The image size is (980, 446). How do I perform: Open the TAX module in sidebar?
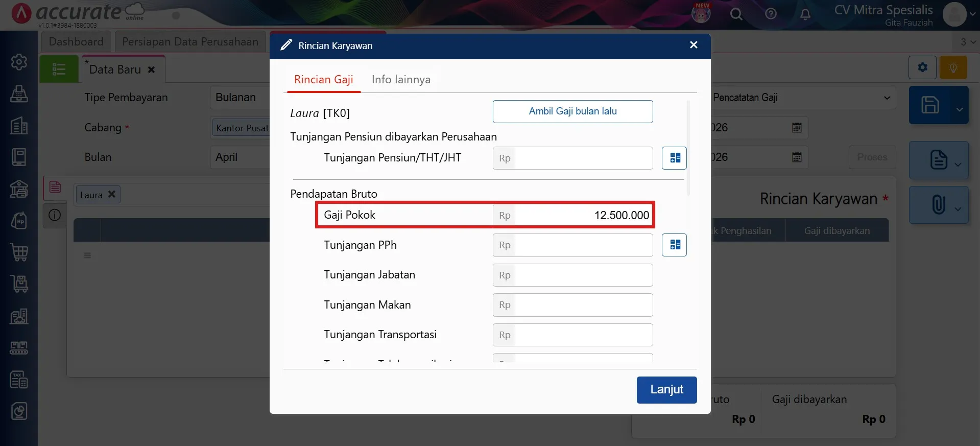pos(19,380)
